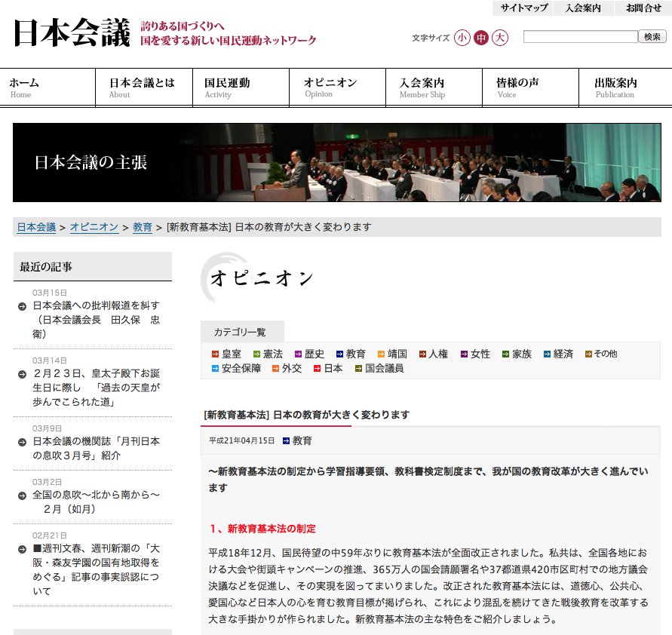Open article 日本会議への批判報道を糾す
Image resolution: width=672 pixels, height=635 pixels.
pyautogui.click(x=96, y=320)
